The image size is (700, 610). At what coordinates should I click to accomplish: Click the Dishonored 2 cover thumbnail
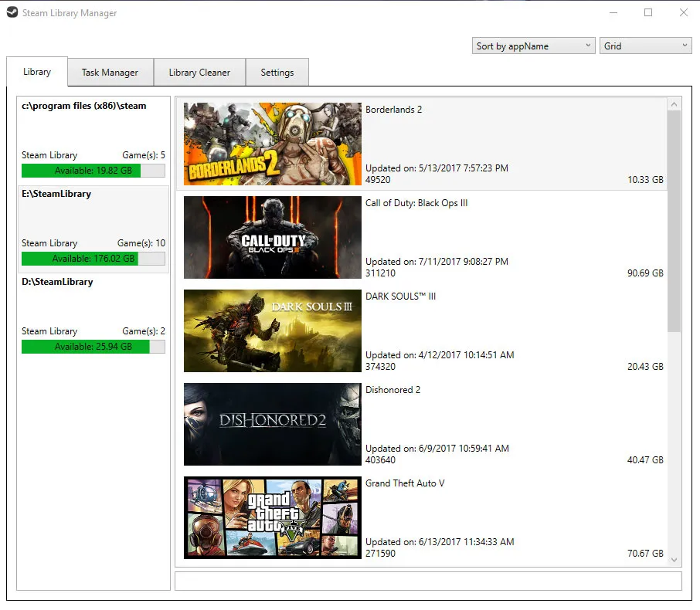coord(272,424)
